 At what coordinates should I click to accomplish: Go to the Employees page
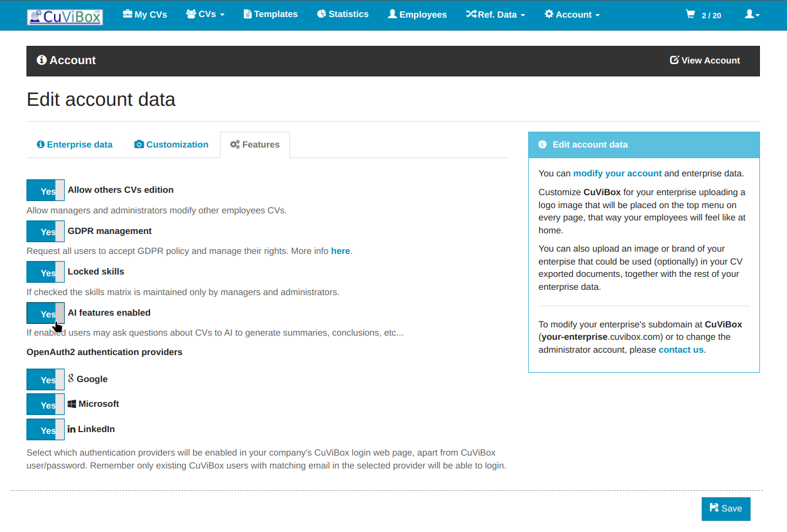pos(417,15)
